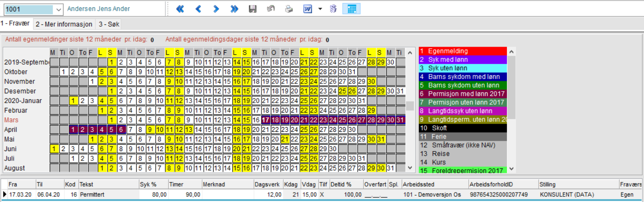This screenshot has width=644, height=202.
Task: Select Barns sykdom uten lønn code
Action: 462,85
